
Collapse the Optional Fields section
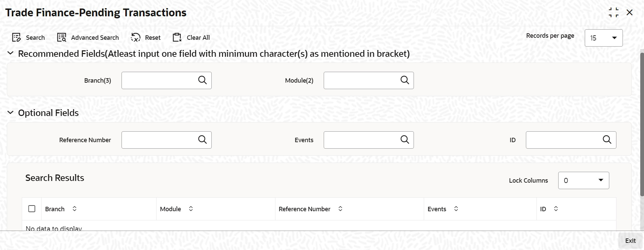pos(11,113)
